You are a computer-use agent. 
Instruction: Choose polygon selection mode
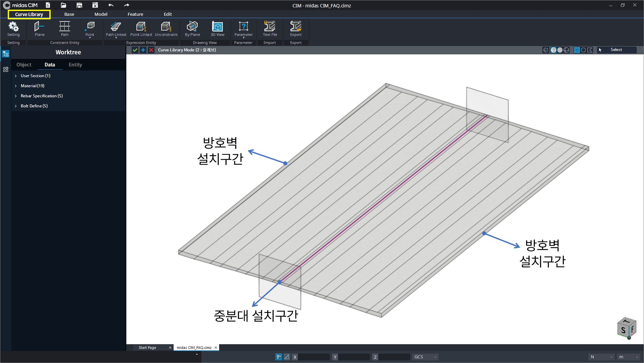coord(590,50)
